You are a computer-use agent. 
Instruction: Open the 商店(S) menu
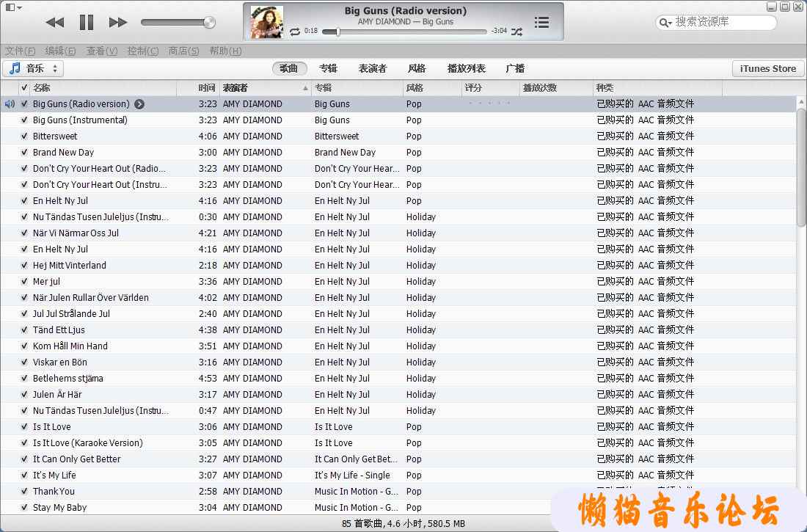[x=183, y=51]
